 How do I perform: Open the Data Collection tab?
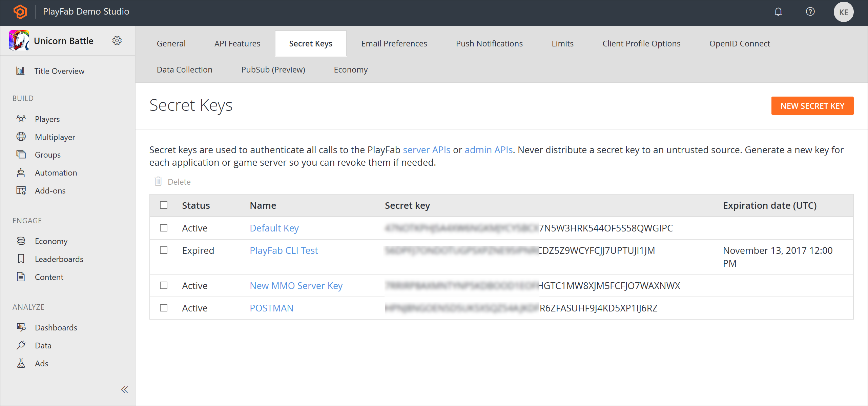coord(185,70)
